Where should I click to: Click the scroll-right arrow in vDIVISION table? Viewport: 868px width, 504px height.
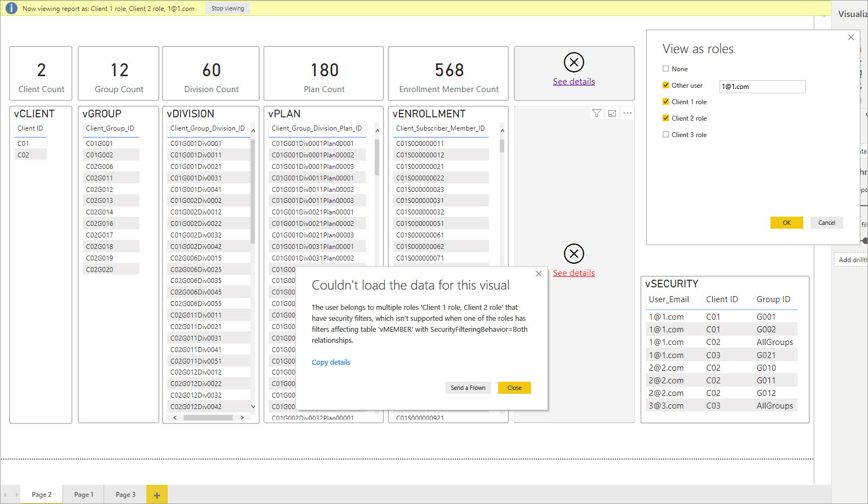point(242,418)
